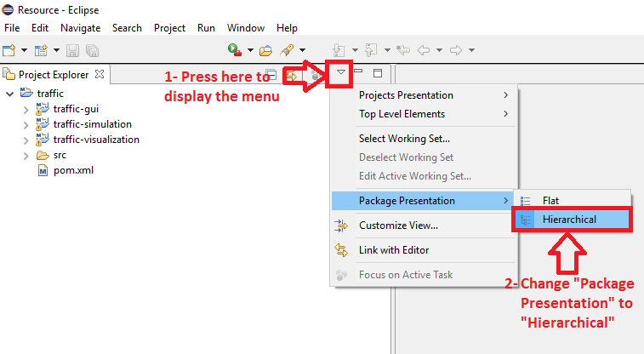Open the Search flashlight dropdown arrow
The width and height of the screenshot is (644, 354).
pyautogui.click(x=302, y=50)
